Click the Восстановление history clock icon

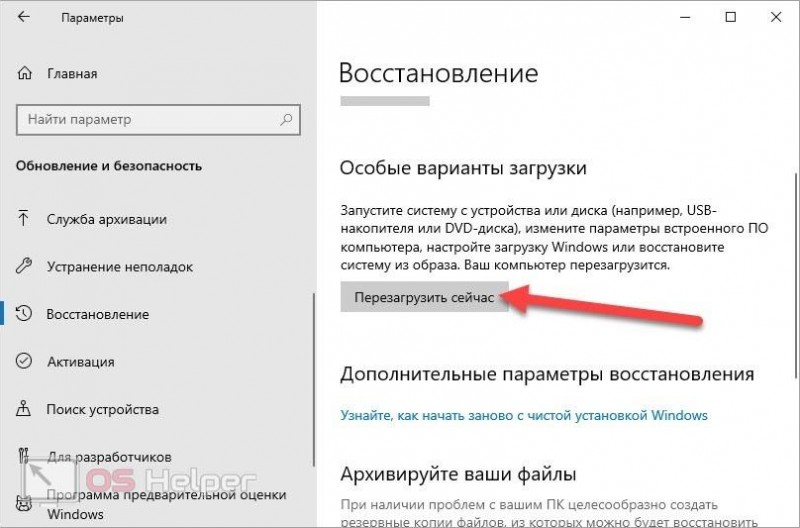[x=24, y=313]
